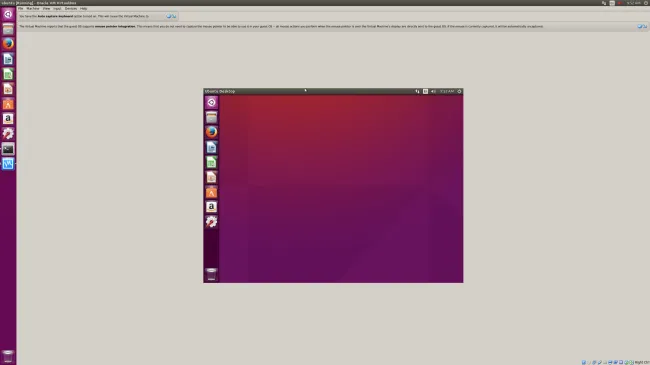Open LibreOffice Calc in the host launcher

[8, 74]
